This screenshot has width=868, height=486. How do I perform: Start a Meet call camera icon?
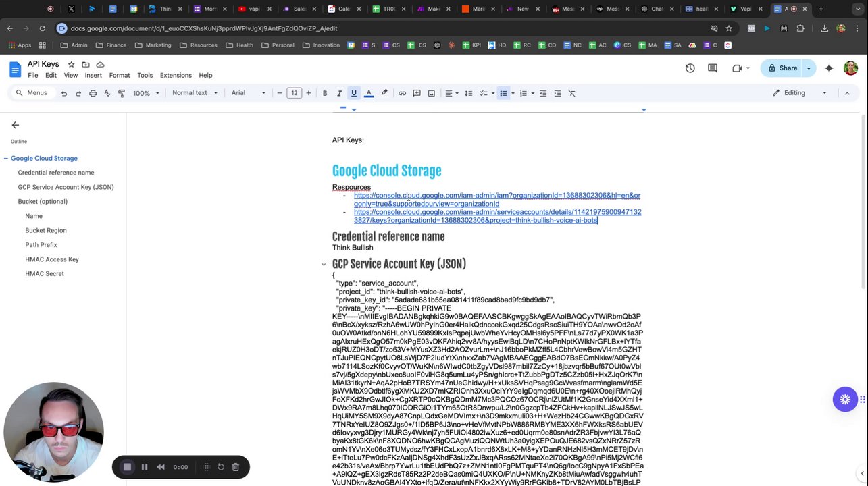pyautogui.click(x=737, y=68)
